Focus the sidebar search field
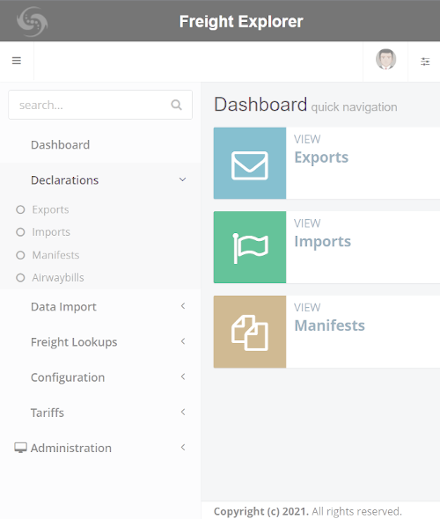This screenshot has width=440, height=519. 100,105
